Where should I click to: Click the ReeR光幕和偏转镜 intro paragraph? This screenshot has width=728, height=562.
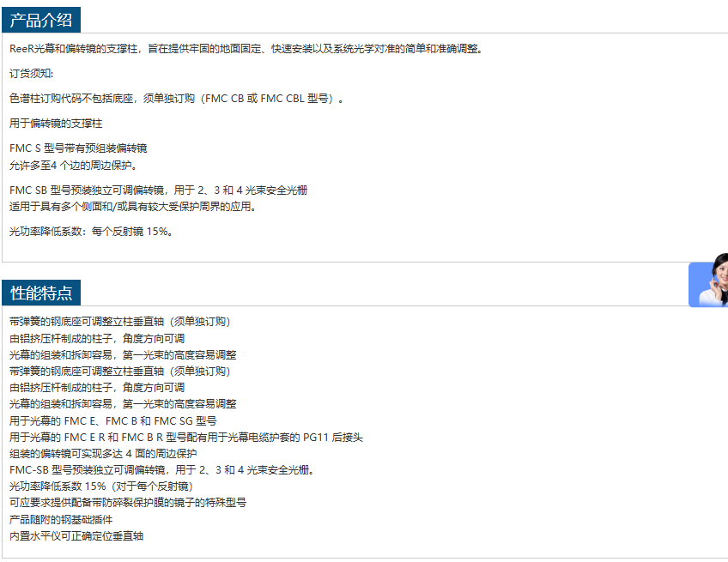pos(246,48)
